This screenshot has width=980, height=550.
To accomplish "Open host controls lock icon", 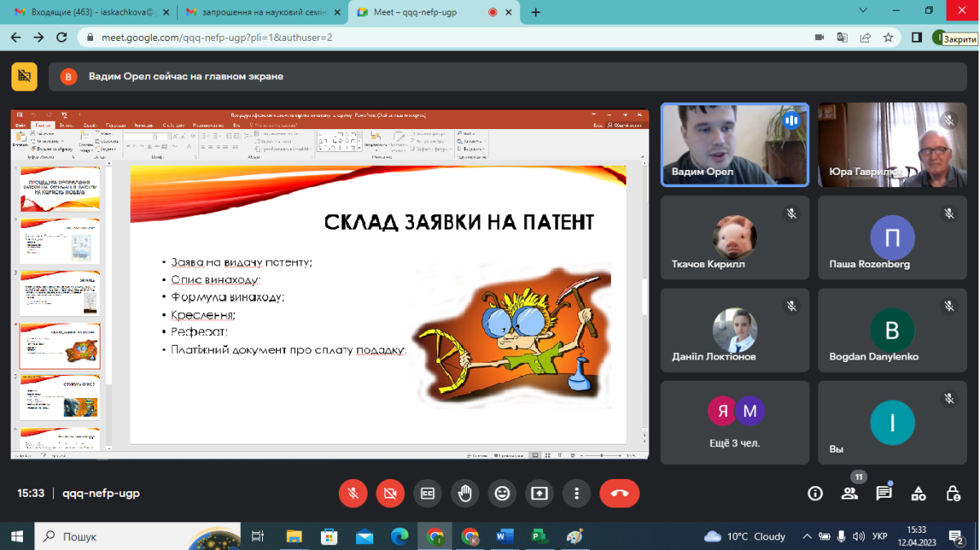I will click(x=953, y=494).
